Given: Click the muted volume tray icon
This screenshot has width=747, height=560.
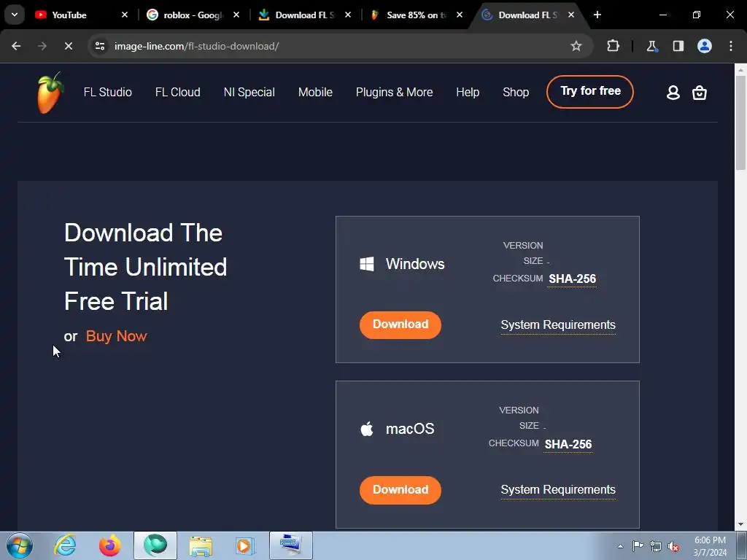Looking at the screenshot, I should (x=673, y=546).
